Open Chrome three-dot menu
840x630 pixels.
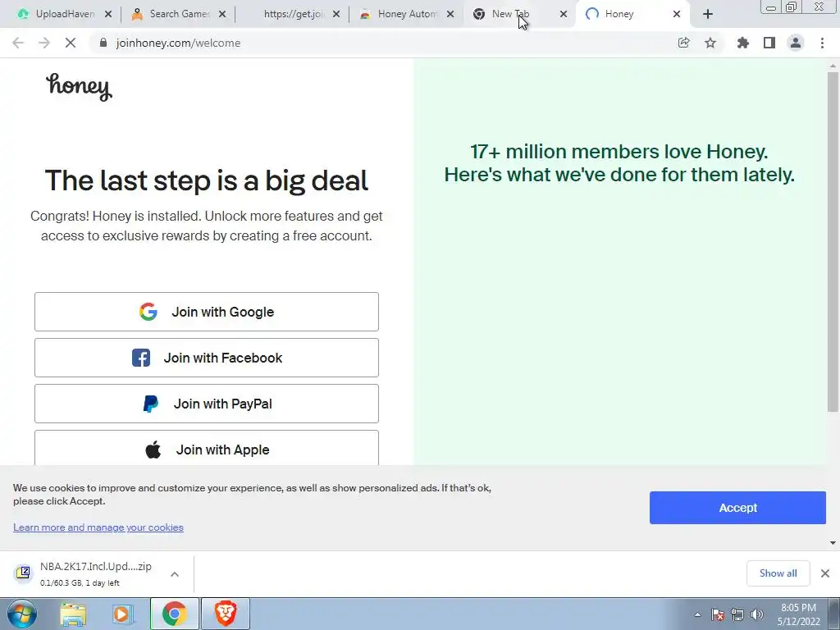point(822,43)
